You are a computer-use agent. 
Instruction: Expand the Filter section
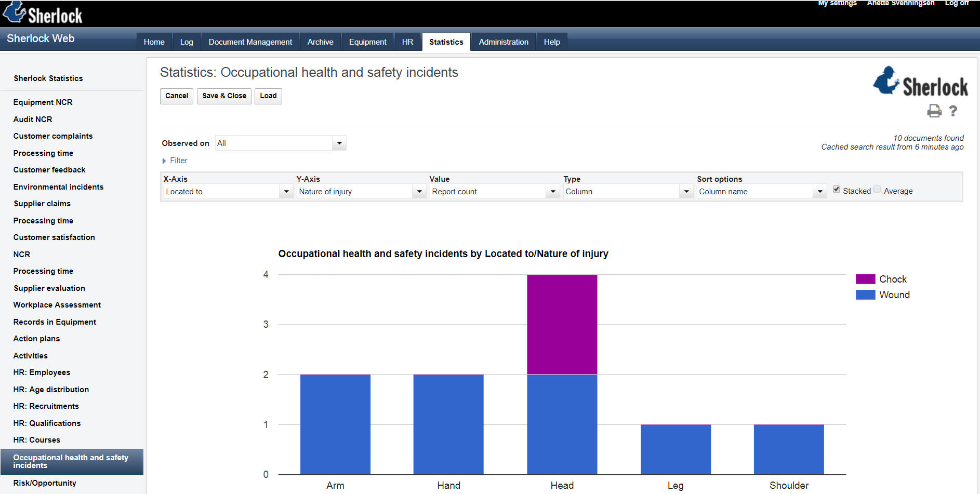point(175,161)
